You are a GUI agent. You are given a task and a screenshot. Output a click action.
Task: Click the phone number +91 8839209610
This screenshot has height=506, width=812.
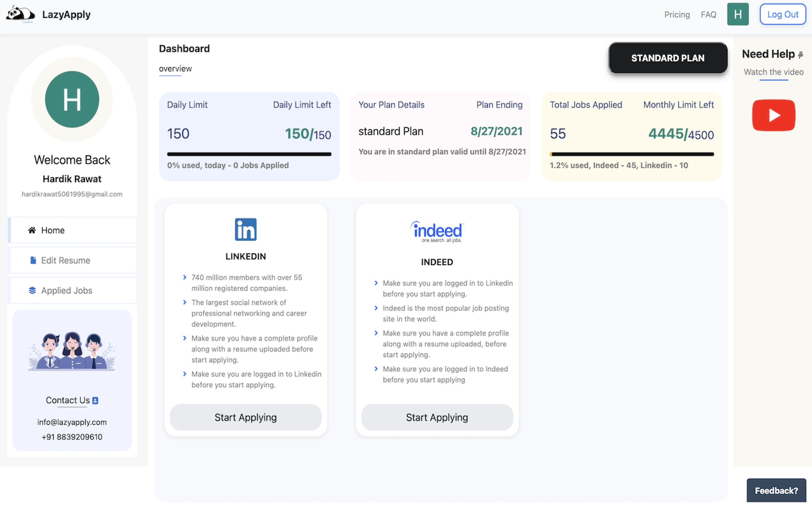coord(72,437)
